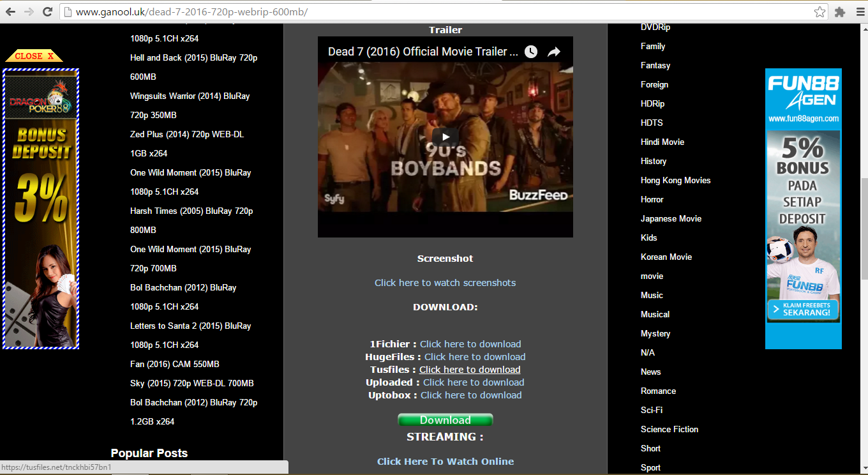Open Wingsuits Warrior (2014) BluRay post
Viewport: 868px width, 475px height.
click(x=190, y=105)
